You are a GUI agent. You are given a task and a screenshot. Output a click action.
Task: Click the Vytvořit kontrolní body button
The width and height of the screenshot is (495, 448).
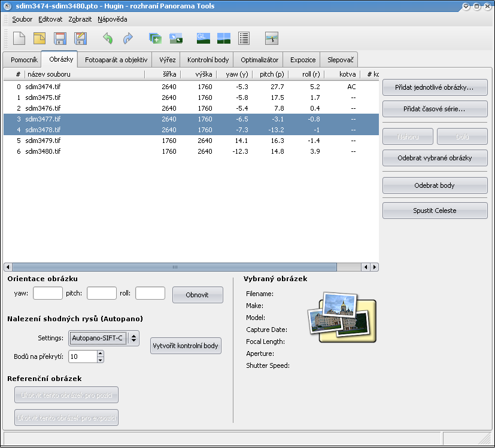click(186, 346)
